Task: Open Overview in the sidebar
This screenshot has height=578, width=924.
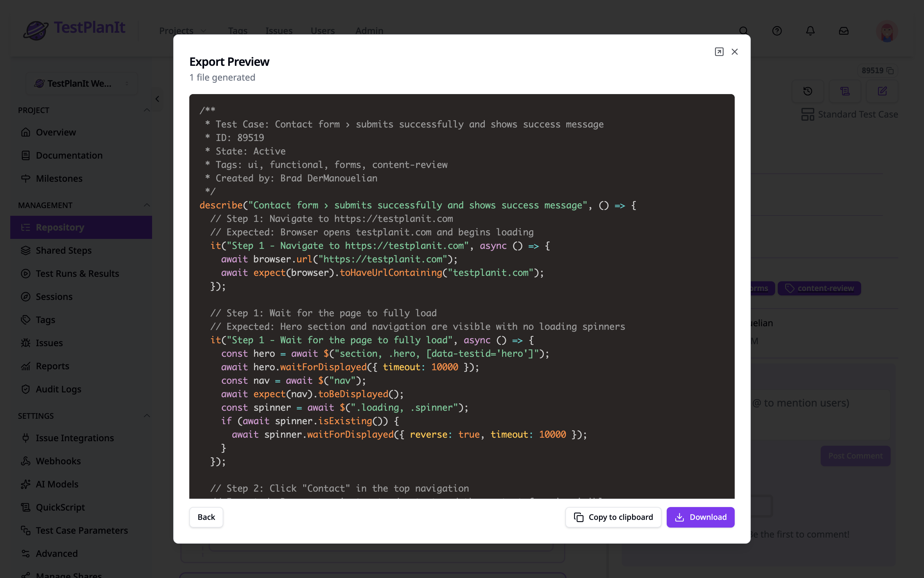Action: (x=81, y=132)
